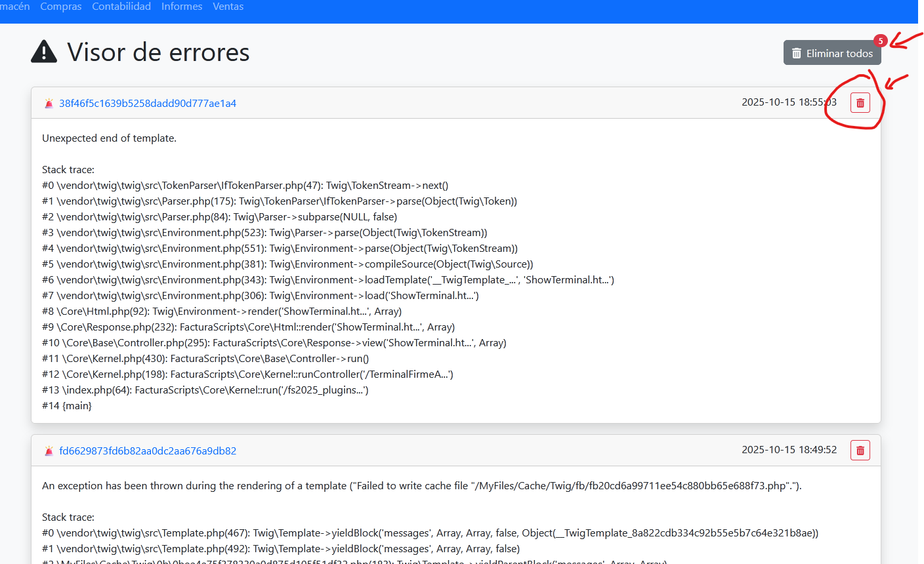
Task: Click the siren icon beside error fd662987
Action: 49,451
